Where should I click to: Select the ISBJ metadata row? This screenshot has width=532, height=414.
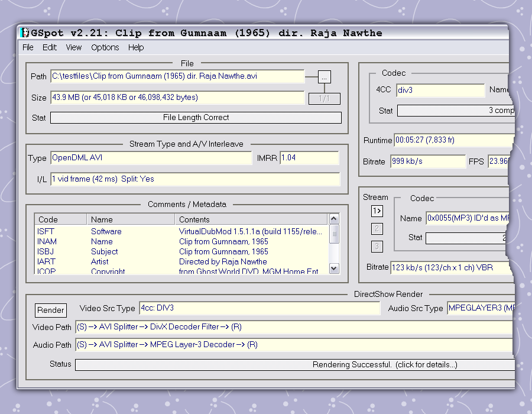(x=181, y=252)
